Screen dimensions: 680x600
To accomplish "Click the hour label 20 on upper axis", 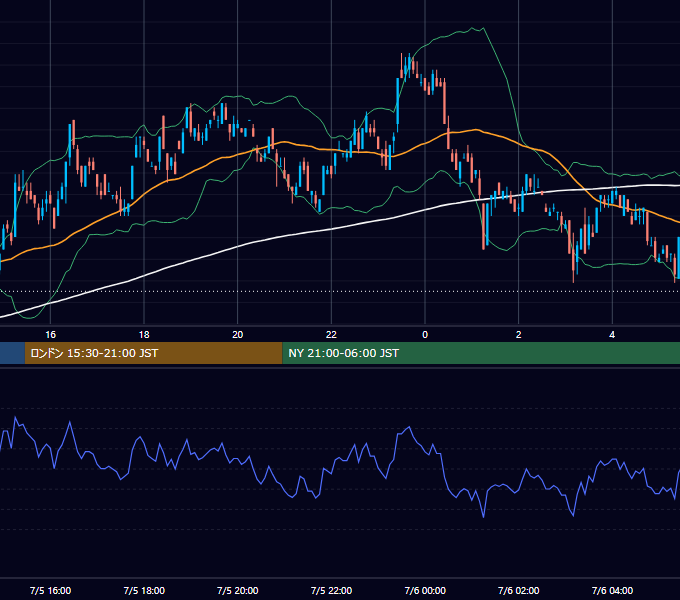I will [238, 334].
